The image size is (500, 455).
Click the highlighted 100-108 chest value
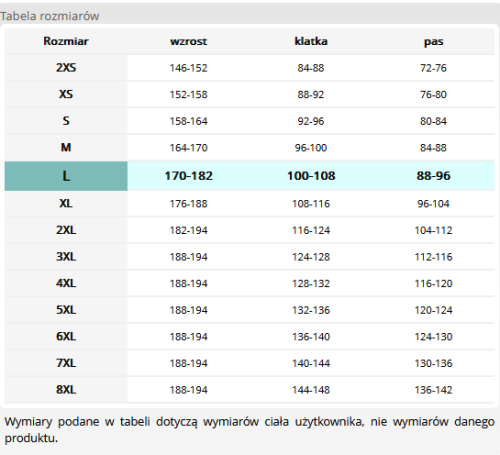coord(311,176)
